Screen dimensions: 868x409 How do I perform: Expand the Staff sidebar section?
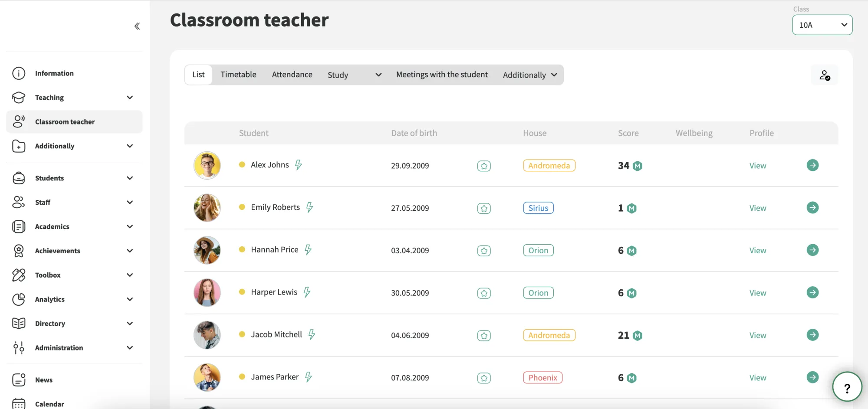74,203
